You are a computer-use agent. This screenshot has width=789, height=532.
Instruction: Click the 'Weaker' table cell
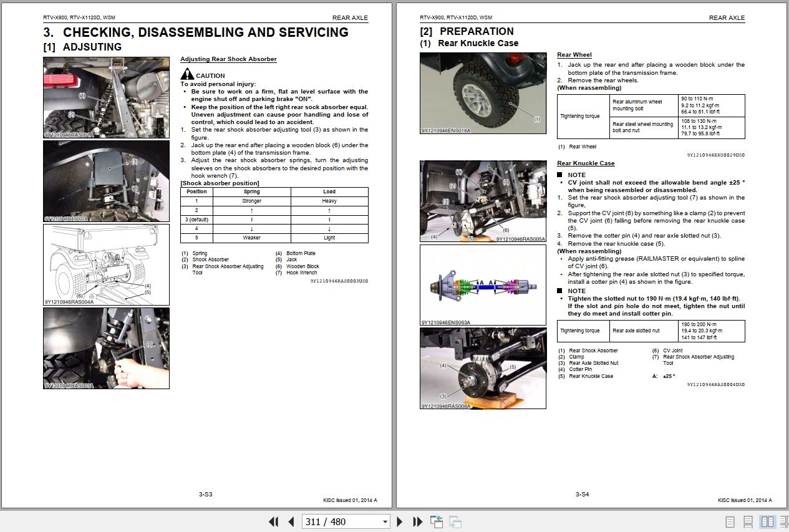[x=251, y=238]
